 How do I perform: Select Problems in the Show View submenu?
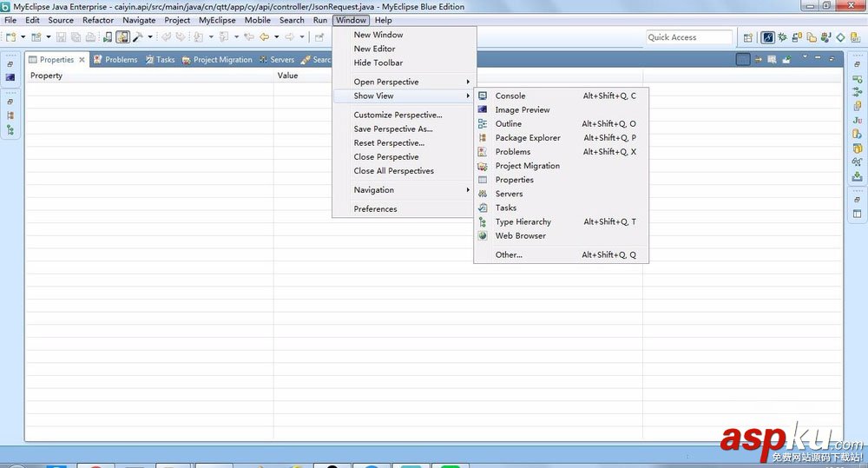560,152
